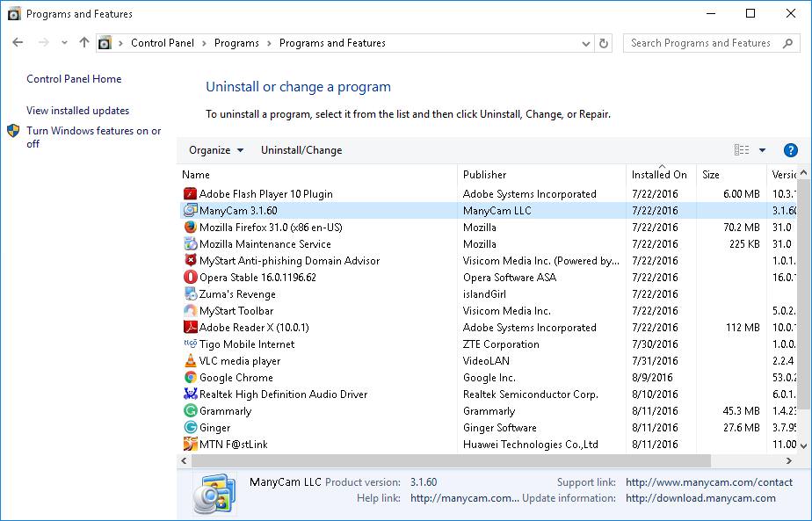Click the Adobe Flash Player 10 Plugin icon
Screen dimensions: 812x521
(x=190, y=193)
